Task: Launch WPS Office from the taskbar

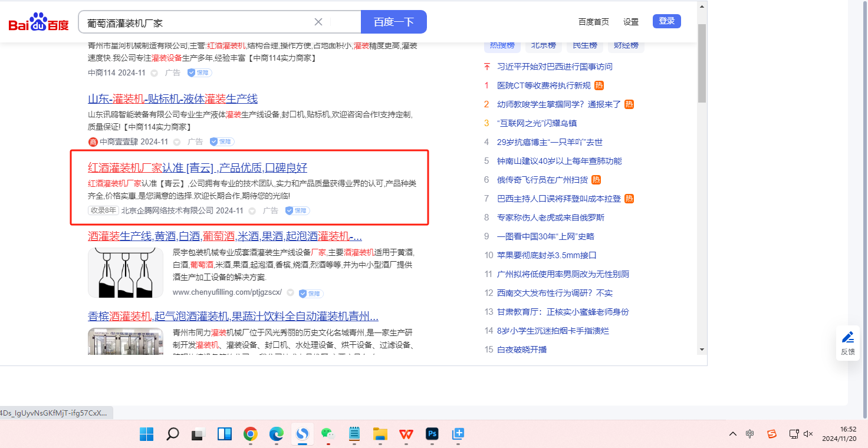Action: coord(406,434)
